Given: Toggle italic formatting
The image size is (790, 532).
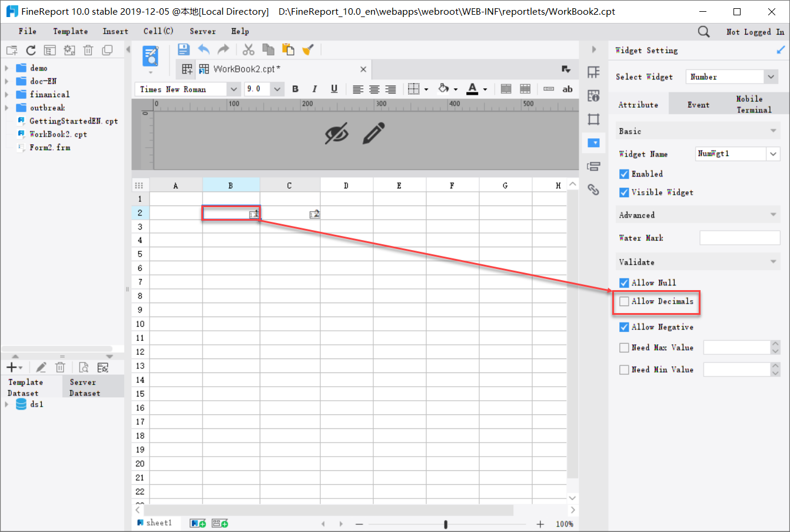Looking at the screenshot, I should (x=315, y=89).
